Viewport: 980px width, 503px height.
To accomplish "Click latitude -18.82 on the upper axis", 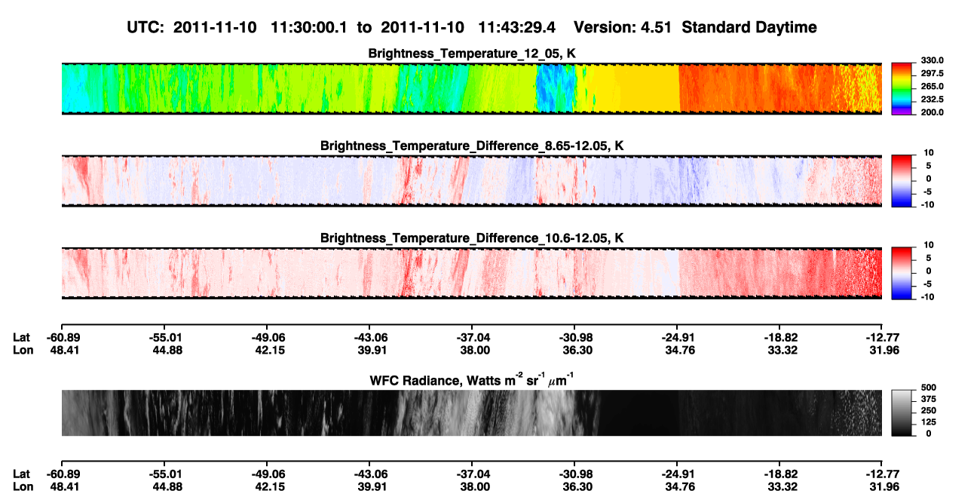I will coord(779,337).
